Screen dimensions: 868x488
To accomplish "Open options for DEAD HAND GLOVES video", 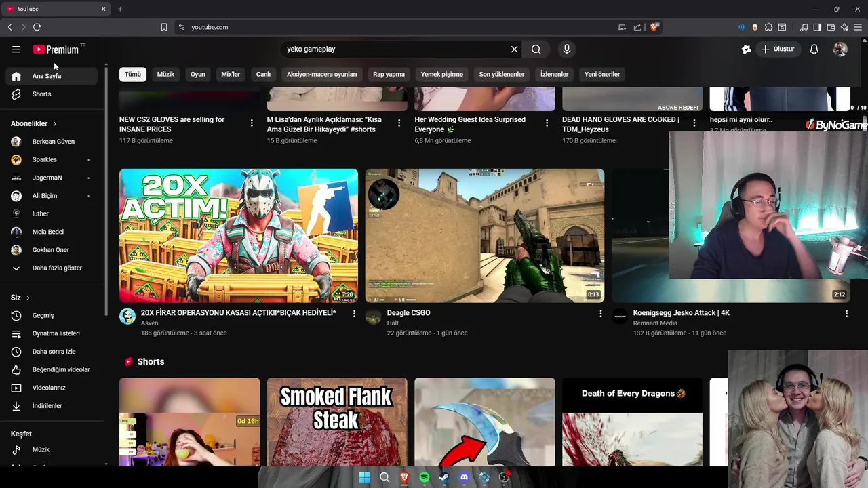I will pos(694,123).
